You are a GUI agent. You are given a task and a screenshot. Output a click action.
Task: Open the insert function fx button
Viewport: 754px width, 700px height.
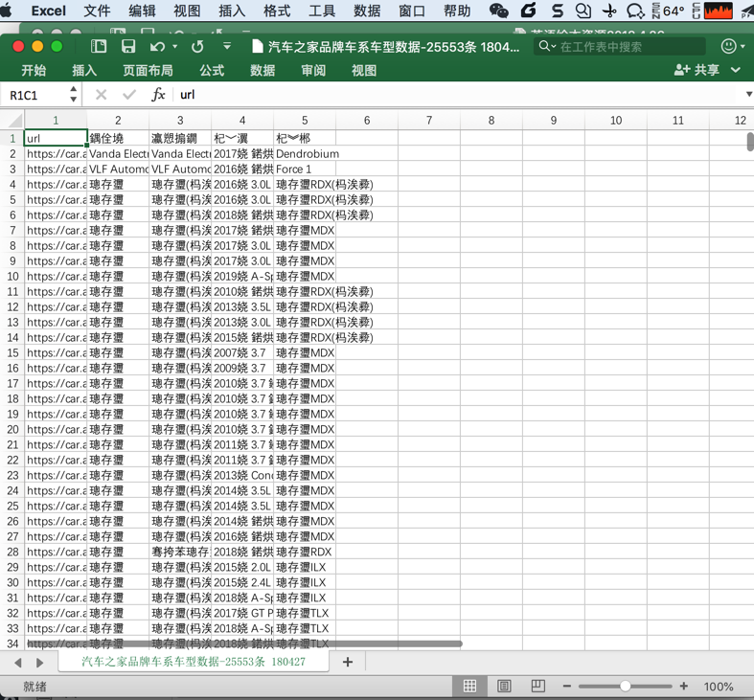pos(158,95)
